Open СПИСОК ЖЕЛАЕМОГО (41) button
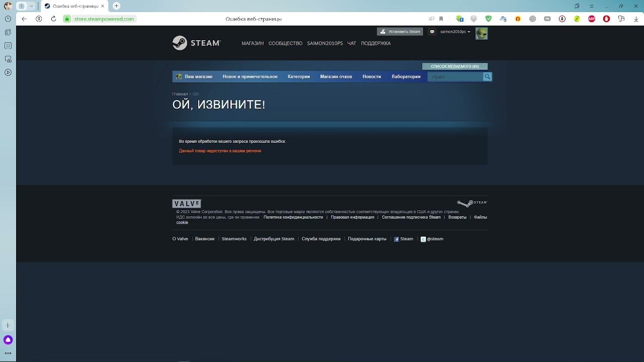Image resolution: width=644 pixels, height=362 pixels. (x=455, y=66)
